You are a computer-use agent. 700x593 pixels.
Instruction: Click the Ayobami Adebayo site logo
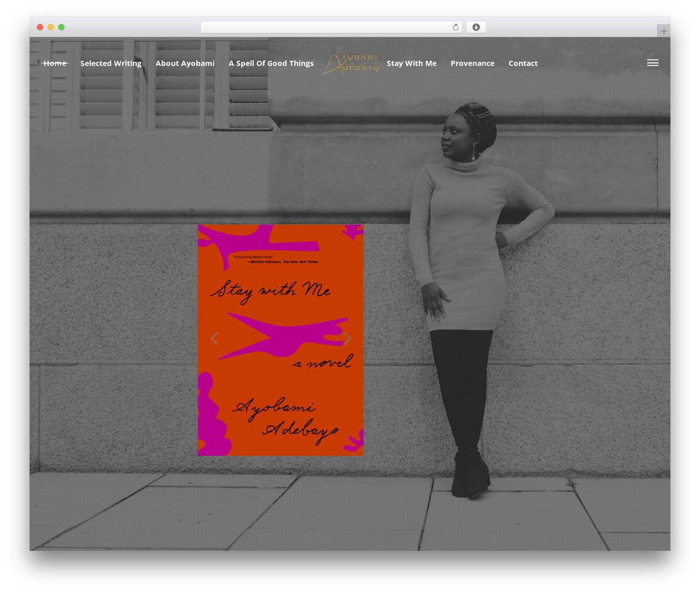tap(351, 63)
